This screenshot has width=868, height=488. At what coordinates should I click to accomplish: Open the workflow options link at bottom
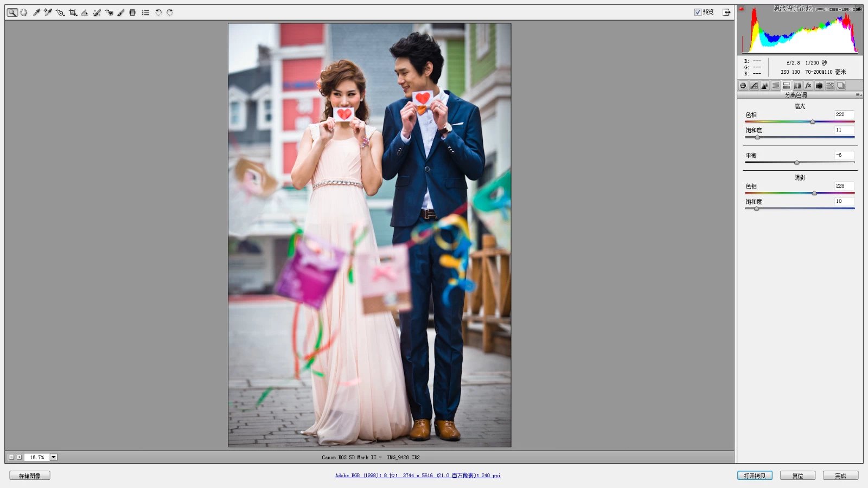(418, 476)
